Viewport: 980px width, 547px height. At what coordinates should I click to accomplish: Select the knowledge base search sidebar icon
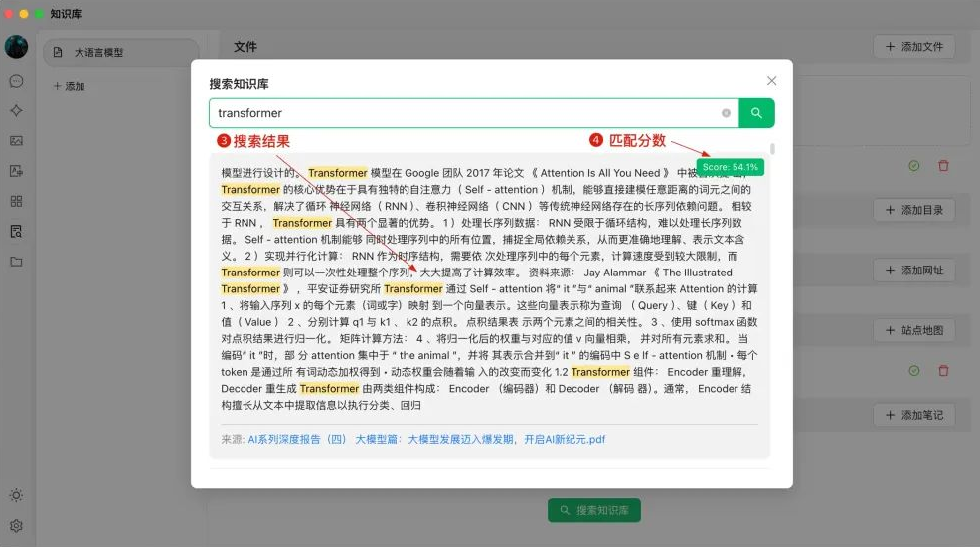pos(16,231)
